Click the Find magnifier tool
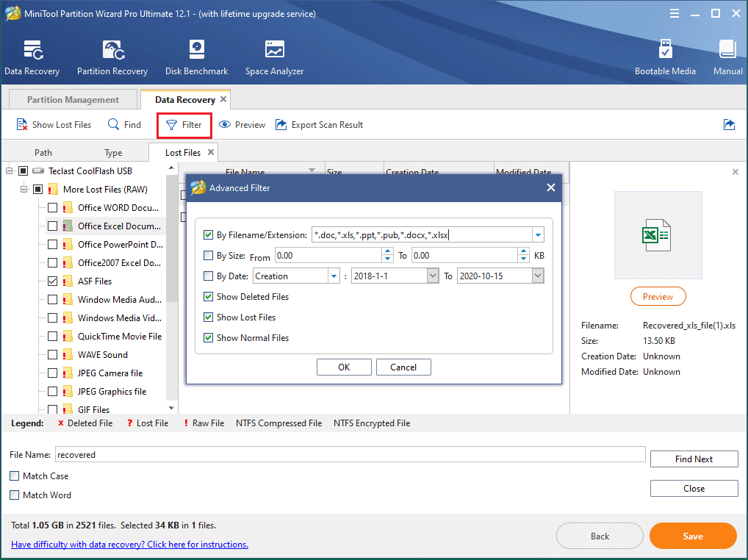748x560 pixels. tap(124, 125)
